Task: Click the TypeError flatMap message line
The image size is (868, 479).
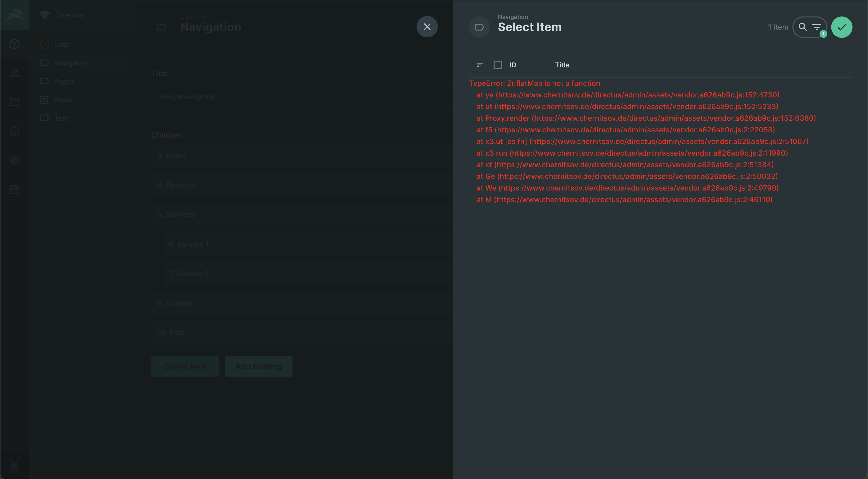Action: point(535,83)
